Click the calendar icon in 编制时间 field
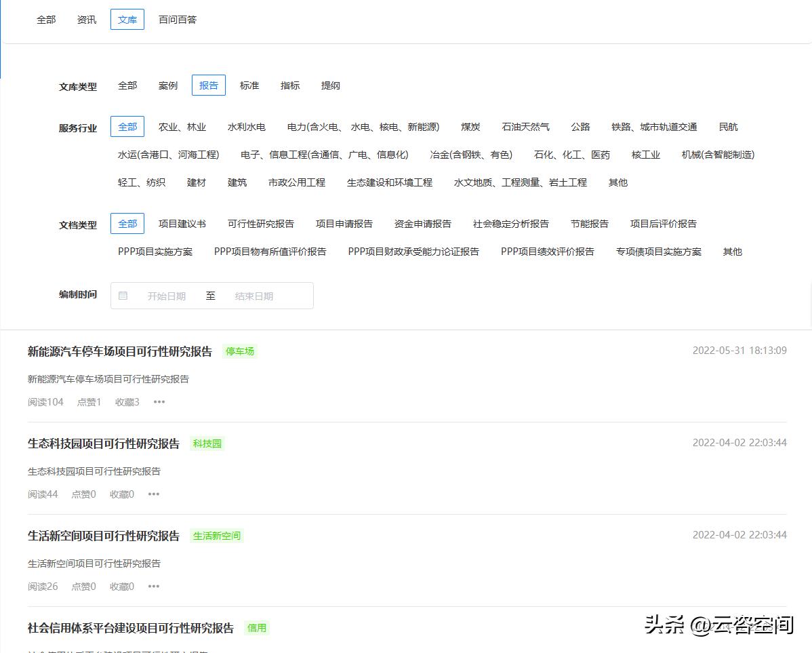The width and height of the screenshot is (812, 653). coord(123,295)
